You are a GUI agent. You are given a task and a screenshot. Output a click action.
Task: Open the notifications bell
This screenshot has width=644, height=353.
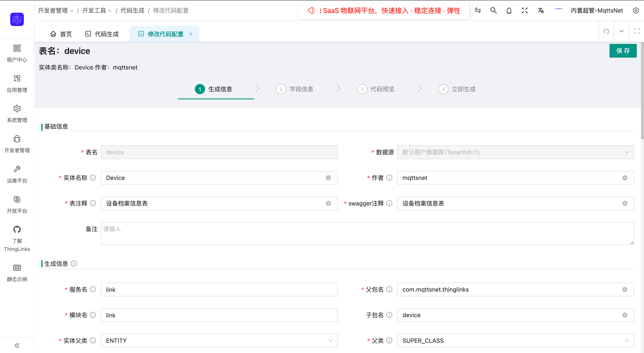pos(509,10)
